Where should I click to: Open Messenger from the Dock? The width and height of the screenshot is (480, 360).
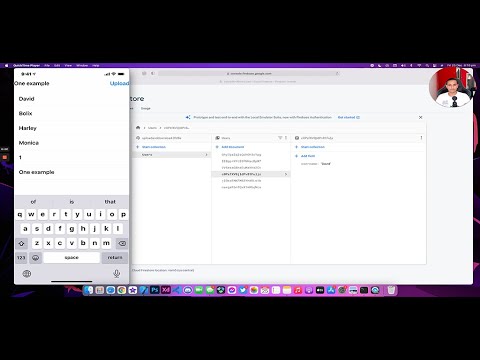(232, 290)
